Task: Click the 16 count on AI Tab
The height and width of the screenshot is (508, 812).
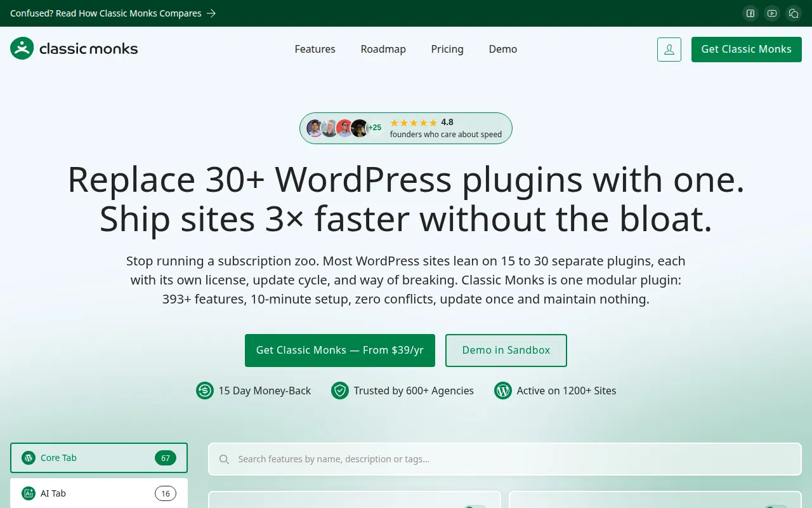Action: (166, 493)
